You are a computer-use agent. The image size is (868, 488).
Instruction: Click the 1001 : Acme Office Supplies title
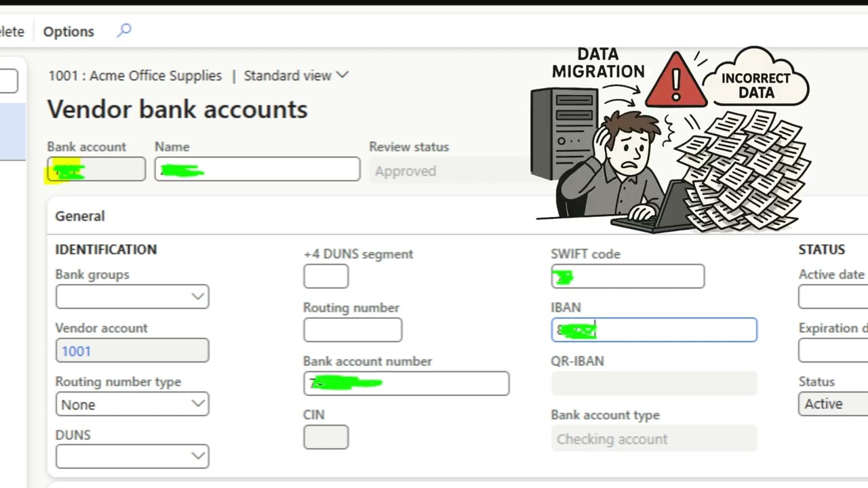(x=135, y=76)
